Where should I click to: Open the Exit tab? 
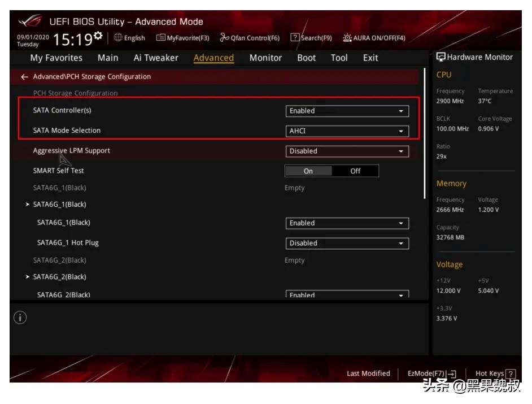coord(370,58)
